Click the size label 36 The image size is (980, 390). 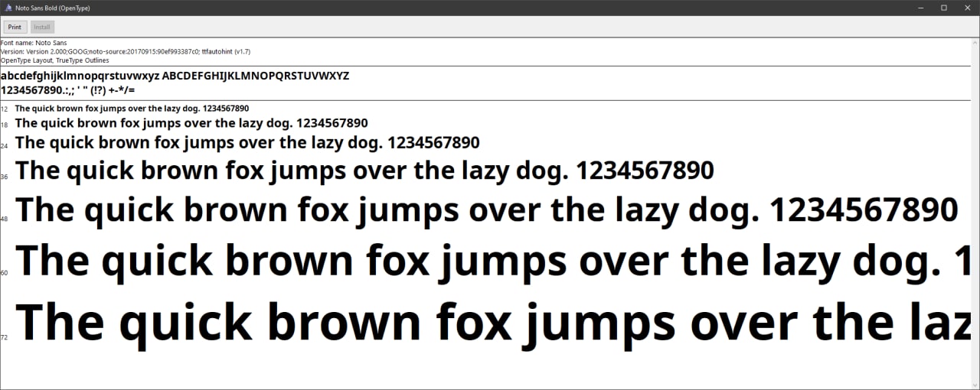pyautogui.click(x=5, y=177)
